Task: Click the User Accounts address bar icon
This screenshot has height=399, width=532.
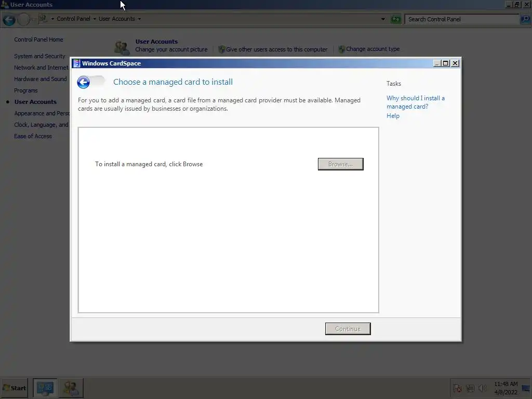Action: (43, 19)
